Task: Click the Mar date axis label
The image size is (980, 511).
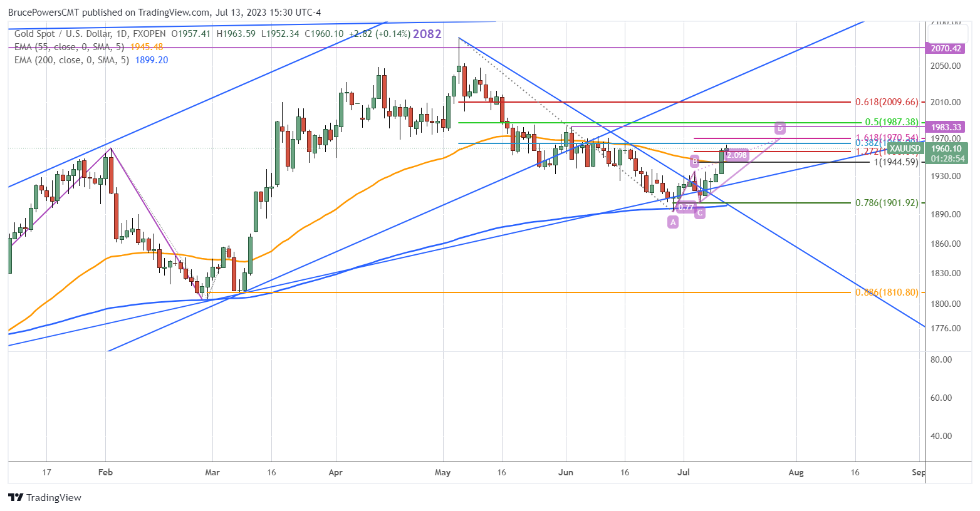Action: point(212,472)
